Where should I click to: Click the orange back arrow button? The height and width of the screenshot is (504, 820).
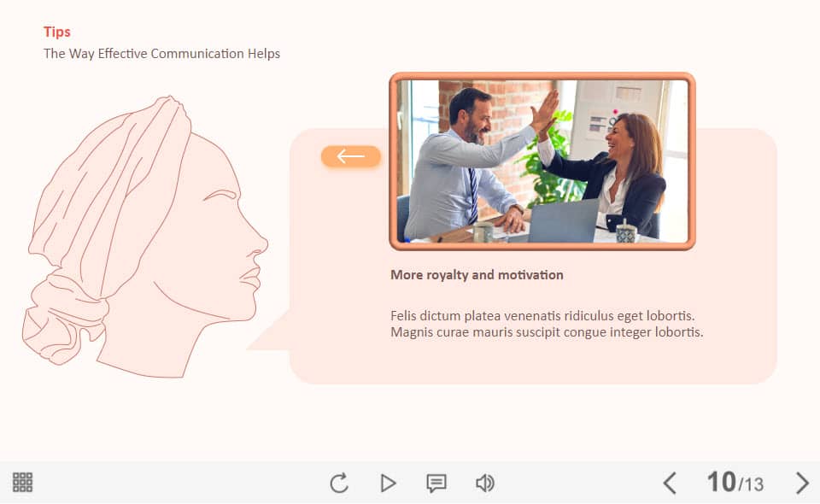click(x=351, y=156)
